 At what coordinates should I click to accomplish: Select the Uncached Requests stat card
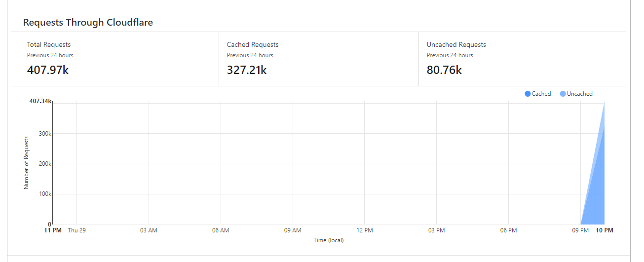(x=523, y=59)
